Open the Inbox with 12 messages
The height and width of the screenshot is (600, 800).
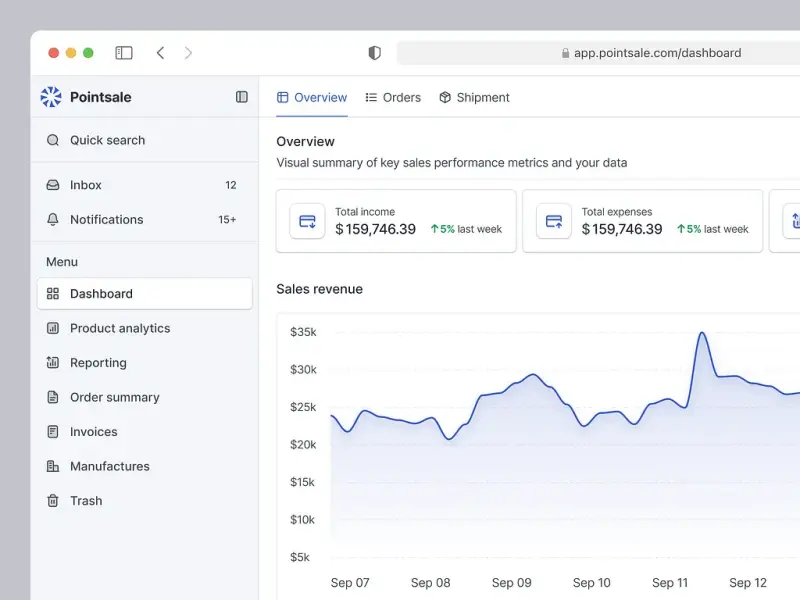86,185
